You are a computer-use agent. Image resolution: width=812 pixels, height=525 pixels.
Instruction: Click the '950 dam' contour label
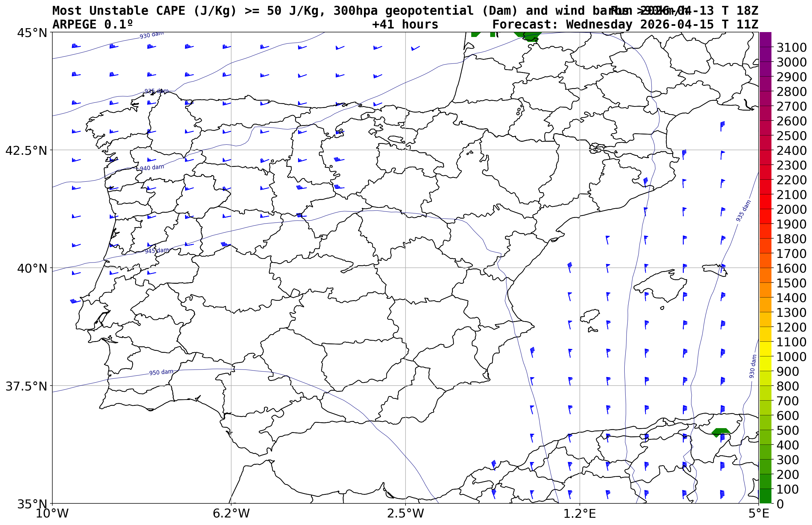161,372
